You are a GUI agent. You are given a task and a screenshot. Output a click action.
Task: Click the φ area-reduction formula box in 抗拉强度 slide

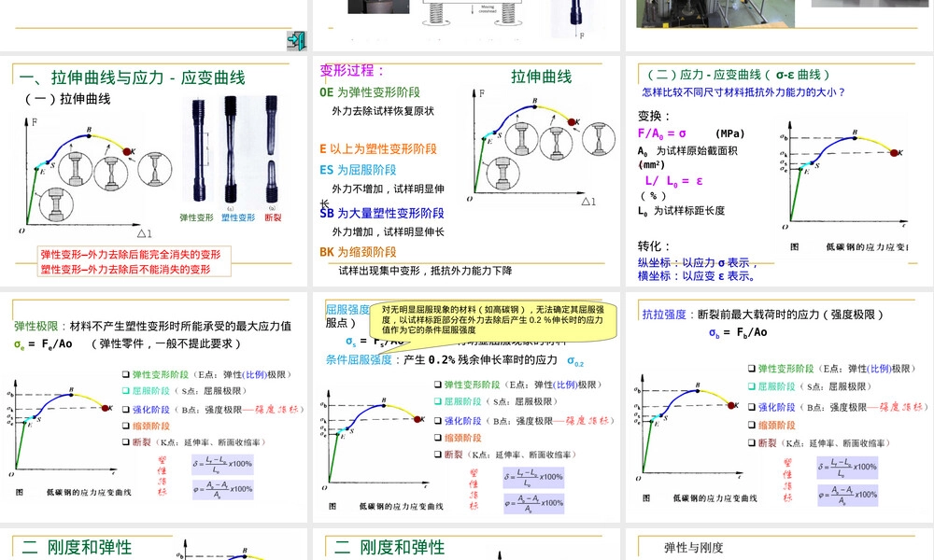point(848,495)
